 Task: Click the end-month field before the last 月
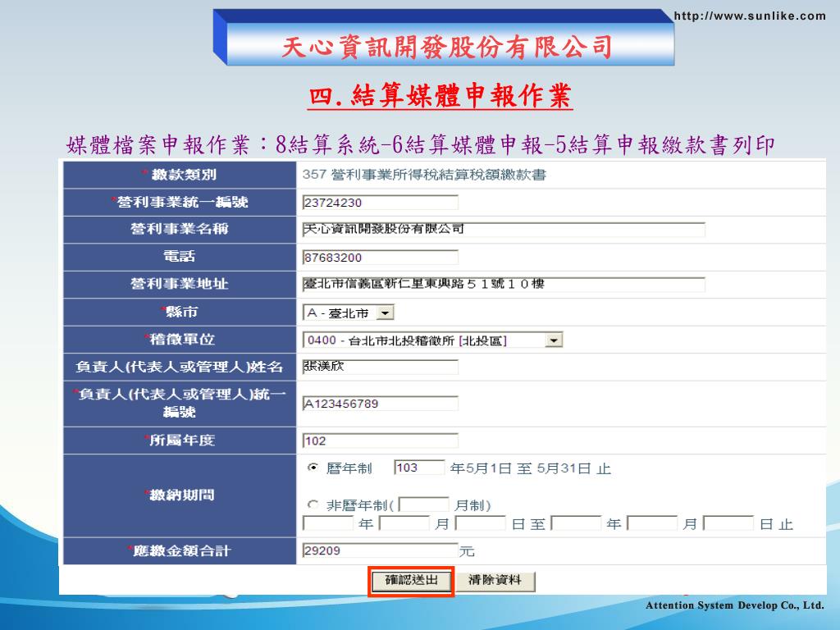click(652, 523)
